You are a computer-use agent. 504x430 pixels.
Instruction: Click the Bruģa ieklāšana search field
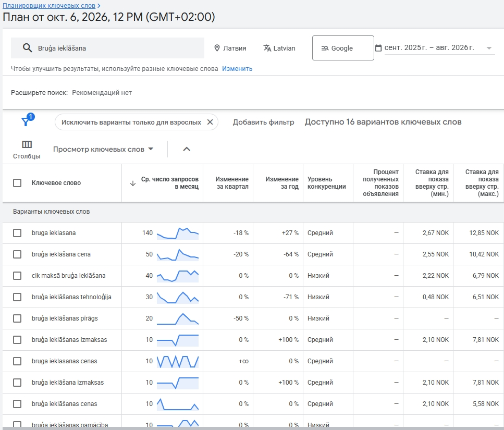107,48
